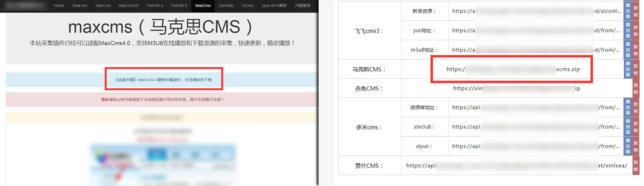Open the 问题留言 nav item

303,6
